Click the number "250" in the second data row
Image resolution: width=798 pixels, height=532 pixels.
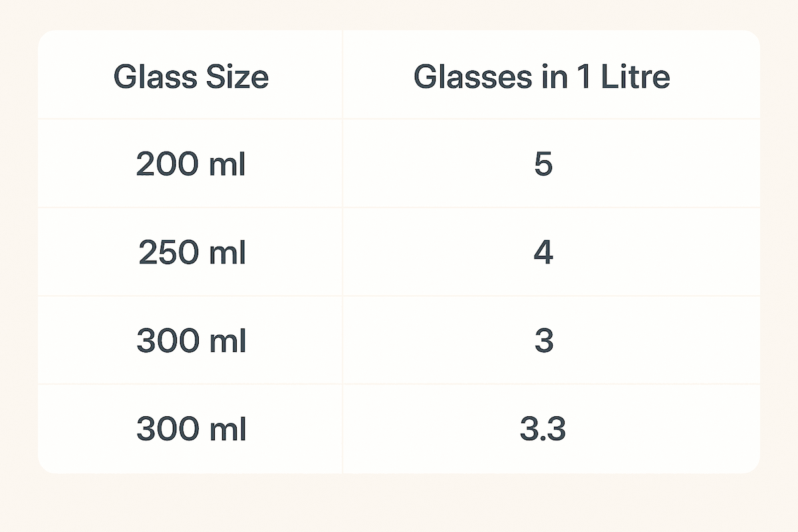click(169, 253)
